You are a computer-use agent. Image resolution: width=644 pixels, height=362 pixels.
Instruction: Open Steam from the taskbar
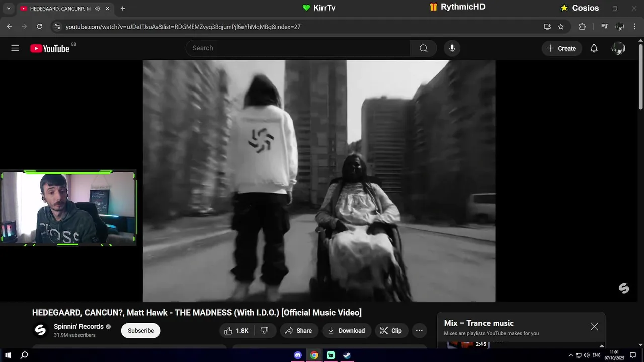point(347,355)
